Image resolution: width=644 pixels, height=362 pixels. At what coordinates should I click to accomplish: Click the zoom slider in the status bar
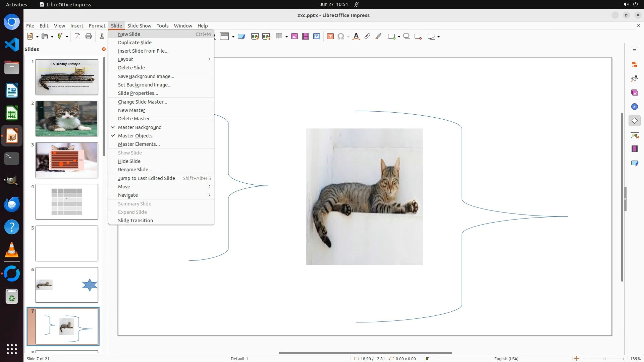604,359
